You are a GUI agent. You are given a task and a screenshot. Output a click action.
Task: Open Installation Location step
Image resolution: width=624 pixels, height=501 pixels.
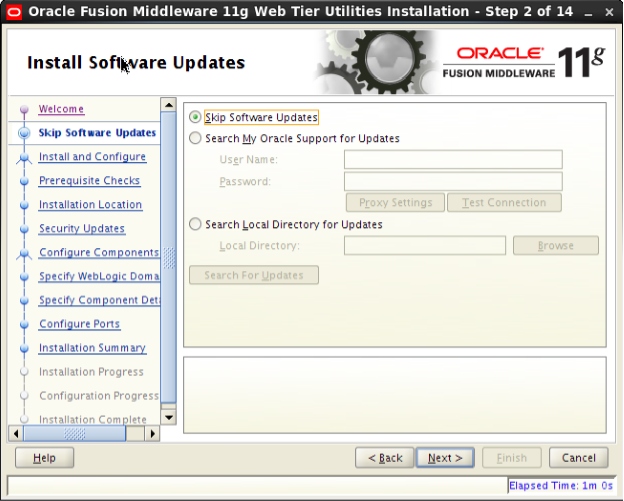tap(90, 204)
